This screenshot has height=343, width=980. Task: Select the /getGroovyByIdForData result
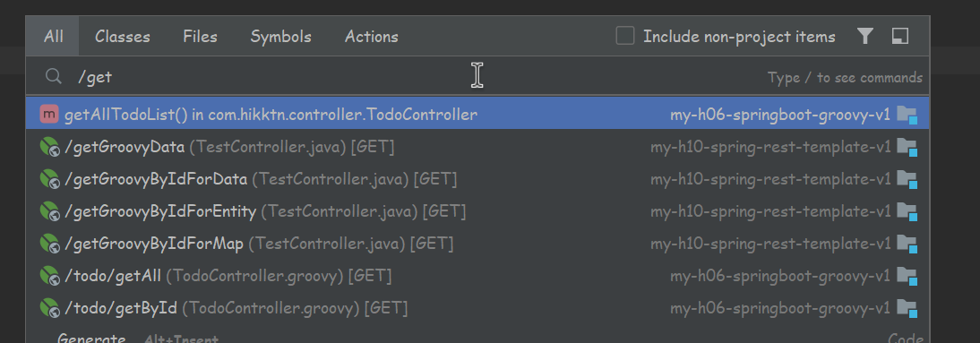click(477, 179)
